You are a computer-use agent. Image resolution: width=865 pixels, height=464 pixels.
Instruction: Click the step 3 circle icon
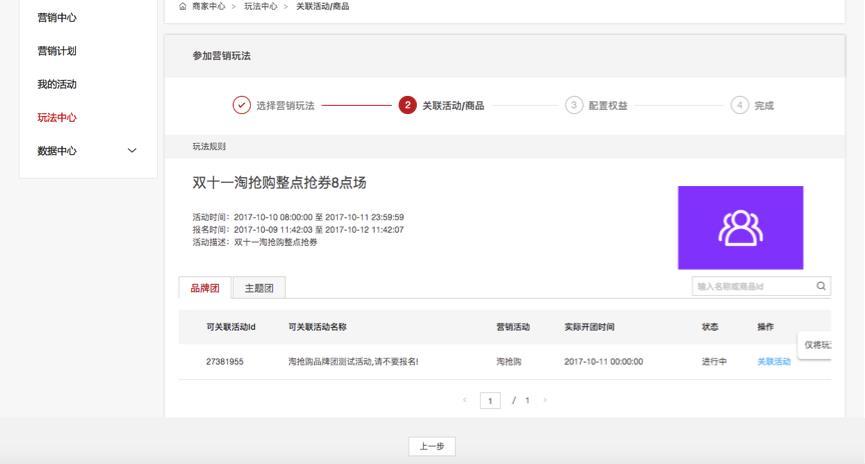point(574,105)
